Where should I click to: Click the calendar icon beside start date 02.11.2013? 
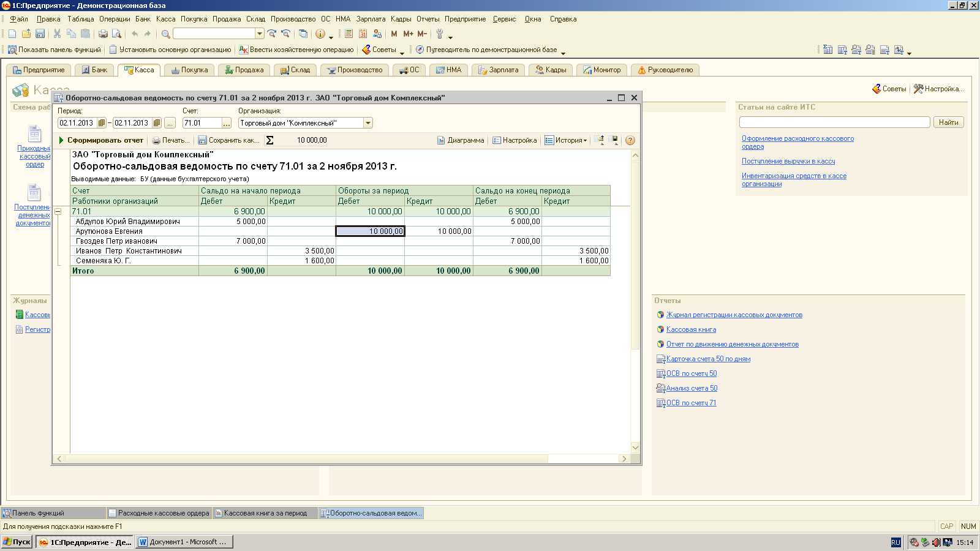pyautogui.click(x=102, y=123)
